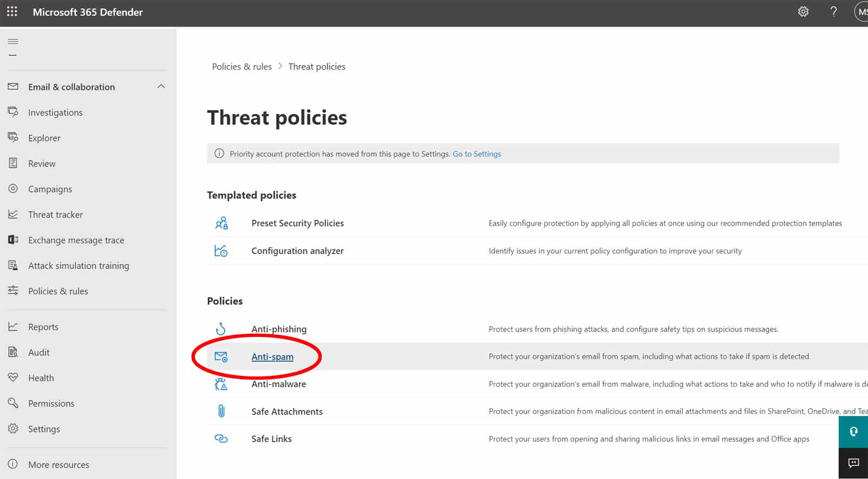Image resolution: width=868 pixels, height=479 pixels.
Task: Click the Microsoft 365 Defender title
Action: [x=88, y=12]
